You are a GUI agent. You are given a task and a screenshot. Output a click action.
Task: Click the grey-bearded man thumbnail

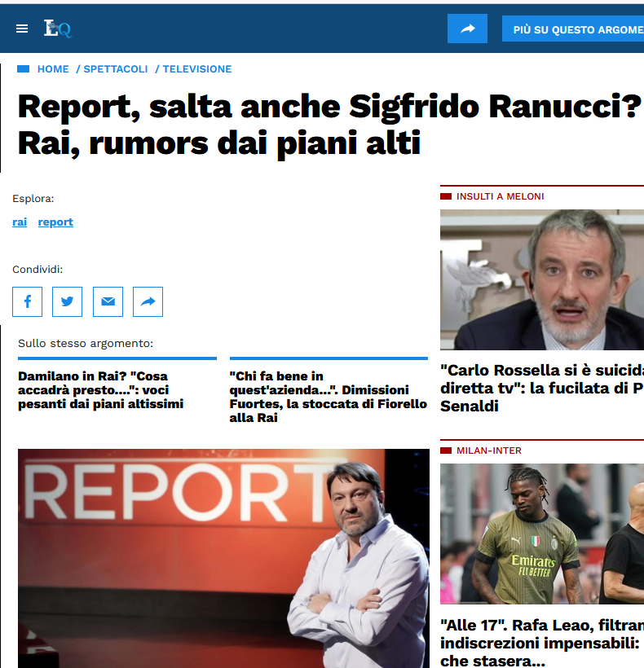pyautogui.click(x=542, y=279)
